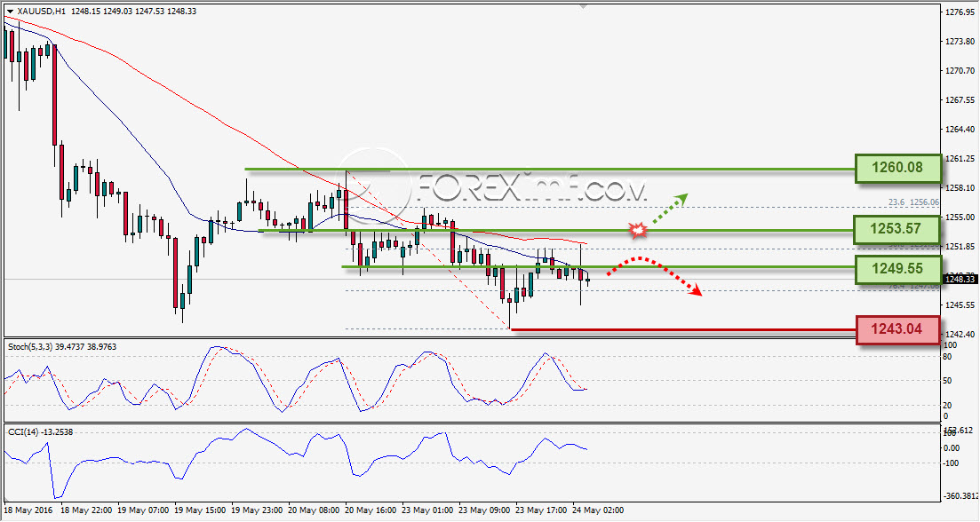Click the 23 May 01:00 time label

[x=427, y=510]
